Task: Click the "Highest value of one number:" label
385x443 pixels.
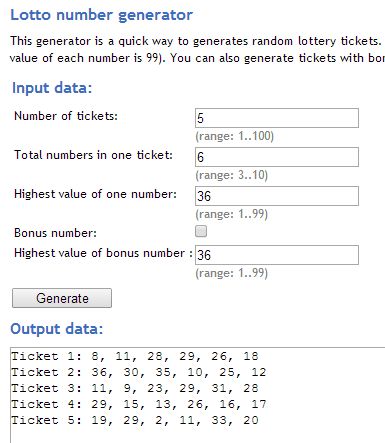Action: (95, 194)
